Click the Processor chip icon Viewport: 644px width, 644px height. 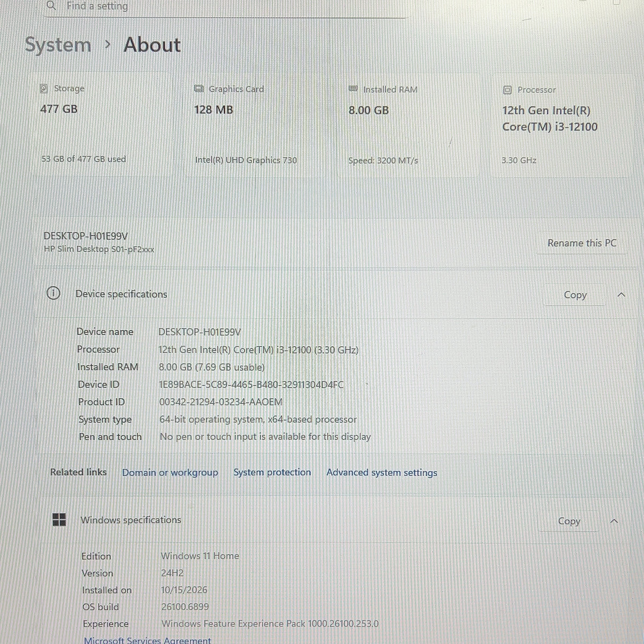click(507, 90)
